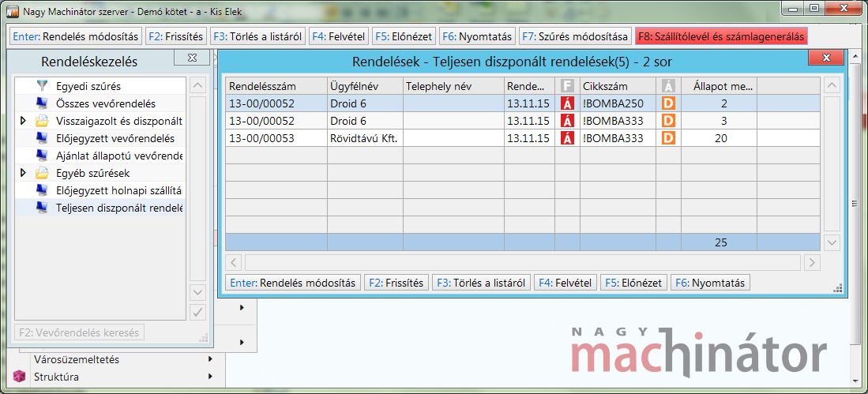Sort by Cikkszám column header
The height and width of the screenshot is (394, 868).
tap(618, 86)
